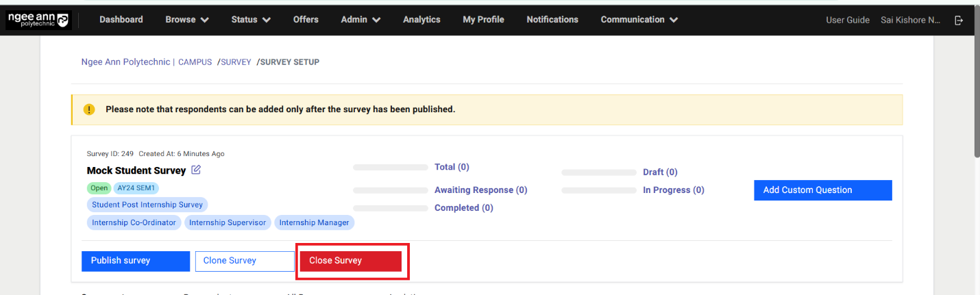Screen dimensions: 980x295
Task: Click the Total progress bar
Action: point(391,168)
